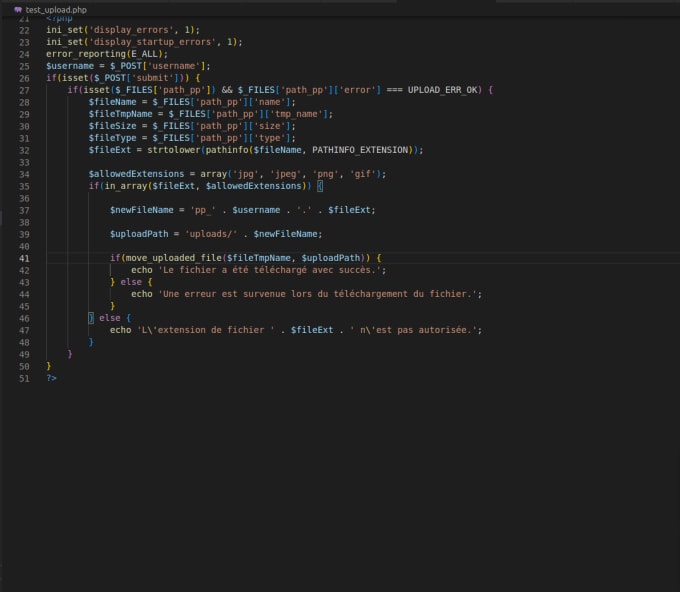Click line number 41 in the gutter
The image size is (680, 592).
[24, 258]
